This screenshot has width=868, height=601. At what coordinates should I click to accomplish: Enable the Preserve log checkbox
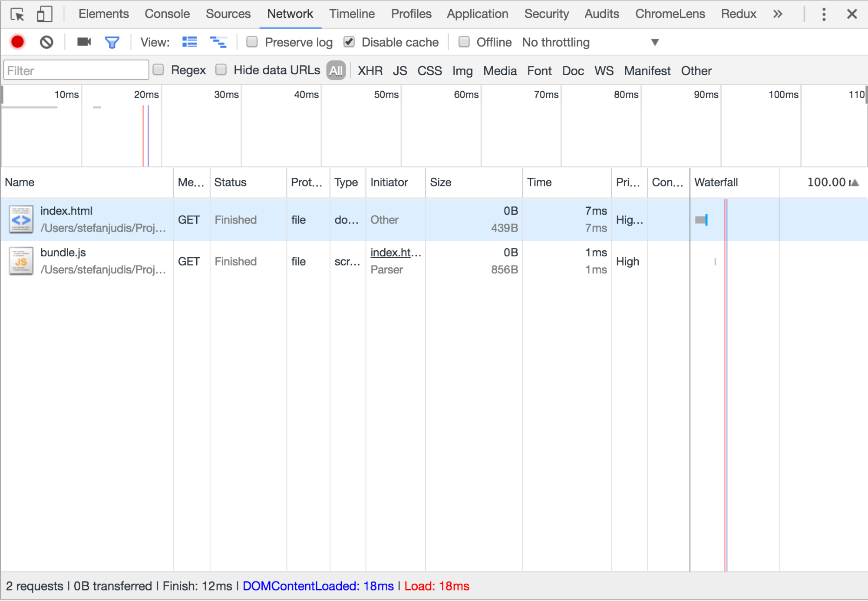click(252, 42)
